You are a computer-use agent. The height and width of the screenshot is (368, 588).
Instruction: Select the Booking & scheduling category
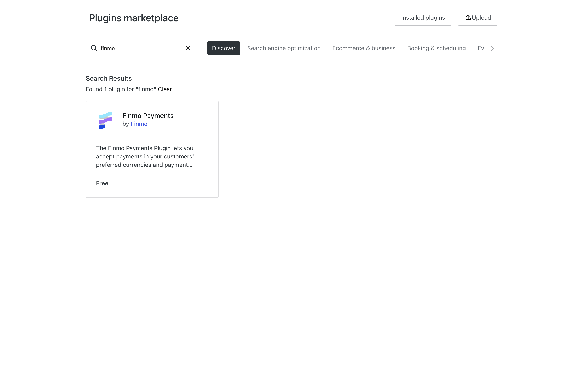coord(436,48)
